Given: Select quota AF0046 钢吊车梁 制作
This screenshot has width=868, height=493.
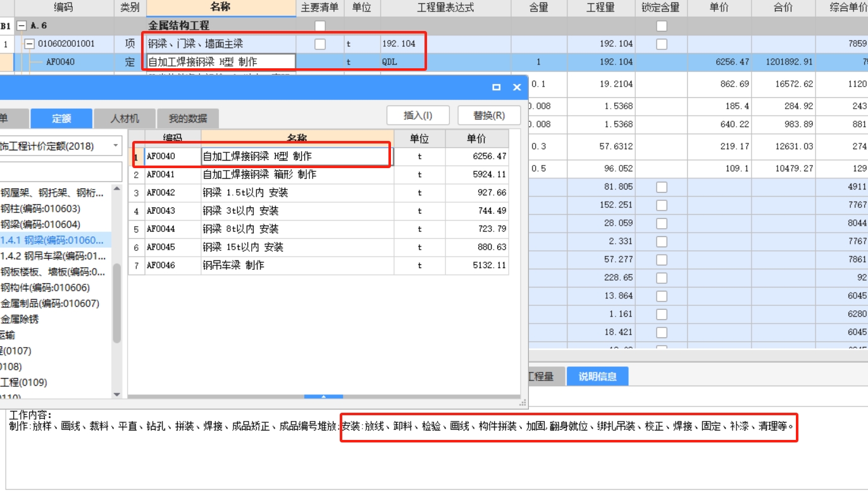Looking at the screenshot, I should coord(318,265).
